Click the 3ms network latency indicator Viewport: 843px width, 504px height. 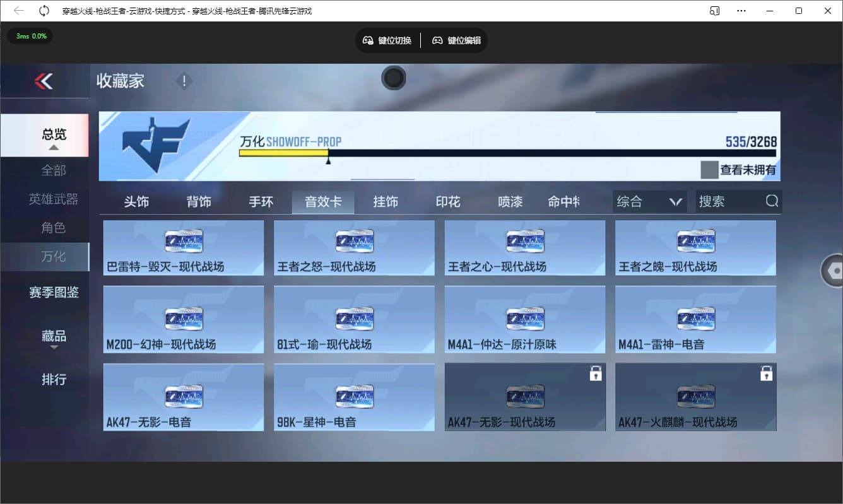[x=30, y=36]
